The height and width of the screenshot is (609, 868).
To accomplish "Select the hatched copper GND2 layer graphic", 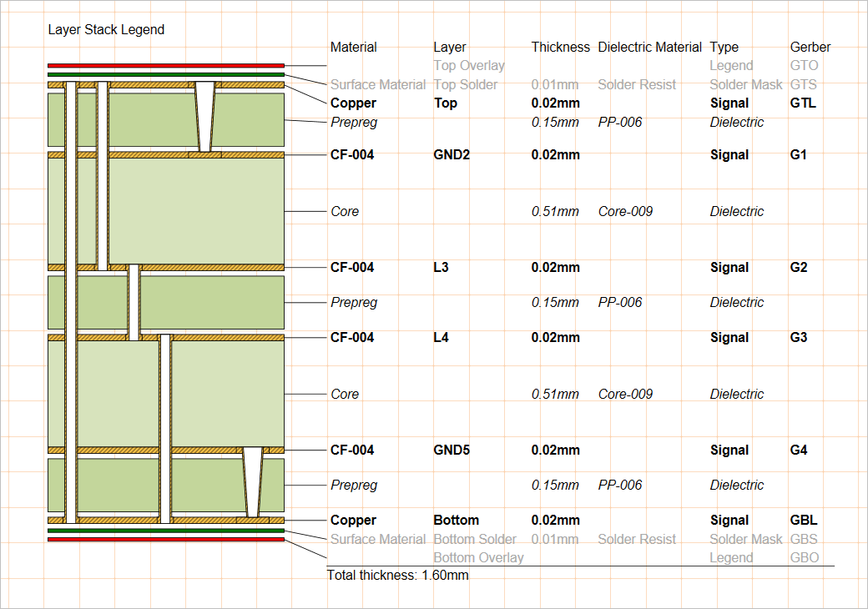I will [167, 154].
